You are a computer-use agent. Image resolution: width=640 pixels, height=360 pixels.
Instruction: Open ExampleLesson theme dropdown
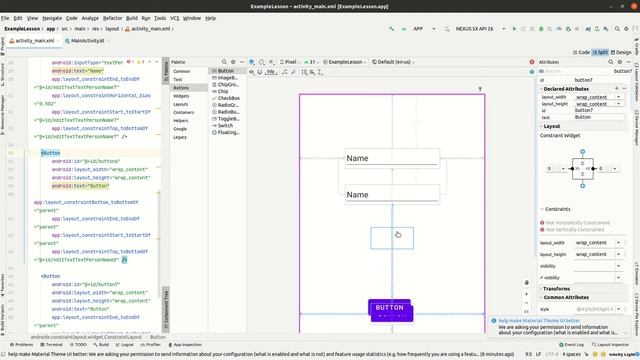345,62
